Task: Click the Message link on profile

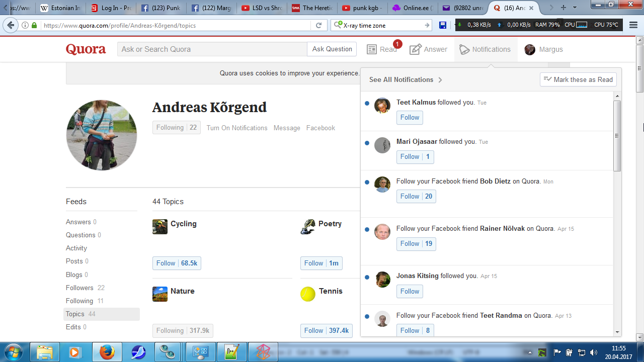Action: (x=287, y=128)
